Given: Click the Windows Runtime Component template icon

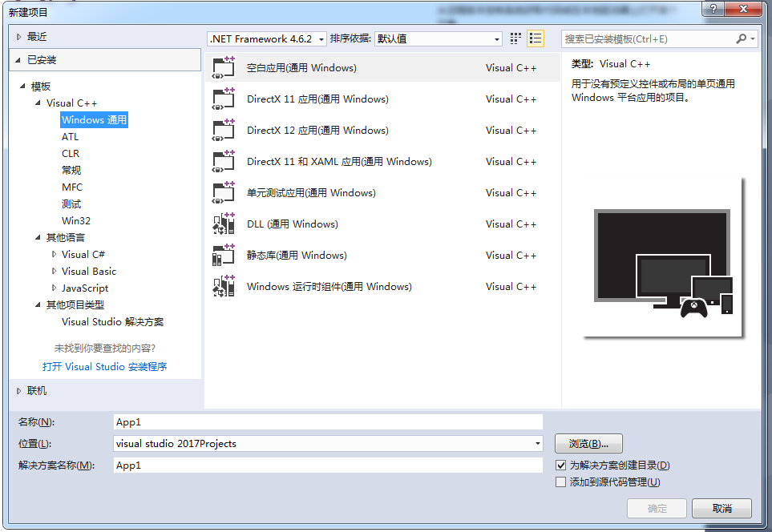Looking at the screenshot, I should pyautogui.click(x=224, y=286).
